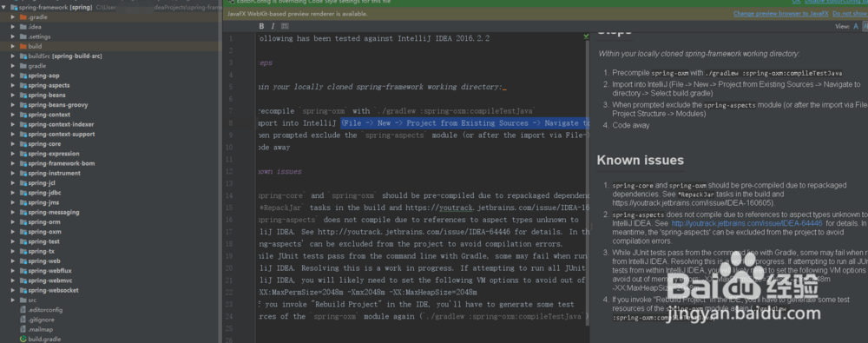Select spring-websocket in project tree
The image size is (868, 343).
[x=53, y=290]
